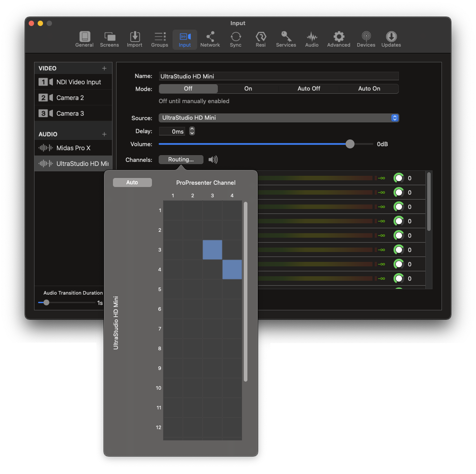Screen dimensions: 476x474
Task: Open the Import preferences tab
Action: coord(134,39)
